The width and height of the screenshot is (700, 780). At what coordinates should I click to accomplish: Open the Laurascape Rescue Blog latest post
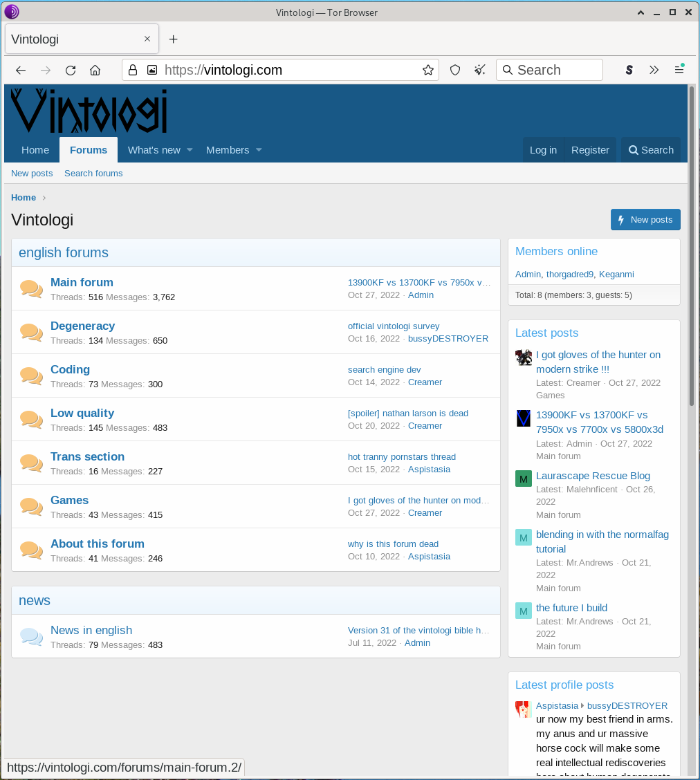(x=593, y=476)
